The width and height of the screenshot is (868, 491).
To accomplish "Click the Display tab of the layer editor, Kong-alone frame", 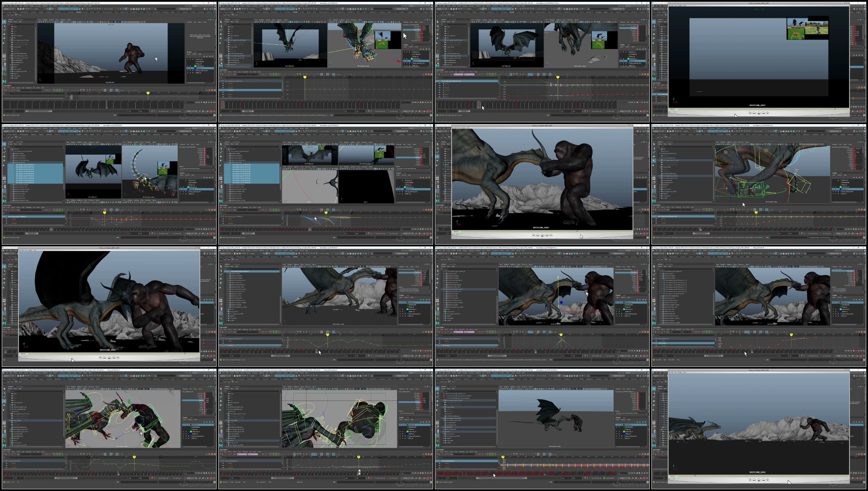I will pyautogui.click(x=189, y=52).
